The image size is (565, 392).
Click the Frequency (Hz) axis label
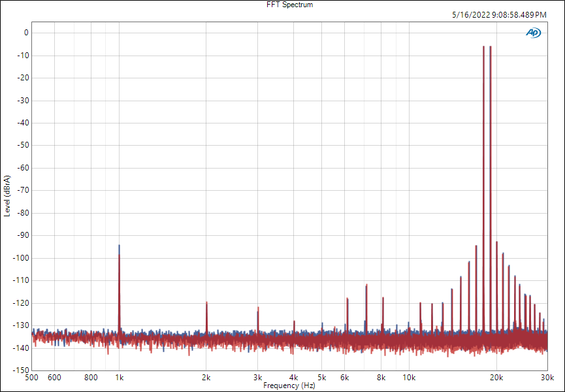(x=289, y=385)
